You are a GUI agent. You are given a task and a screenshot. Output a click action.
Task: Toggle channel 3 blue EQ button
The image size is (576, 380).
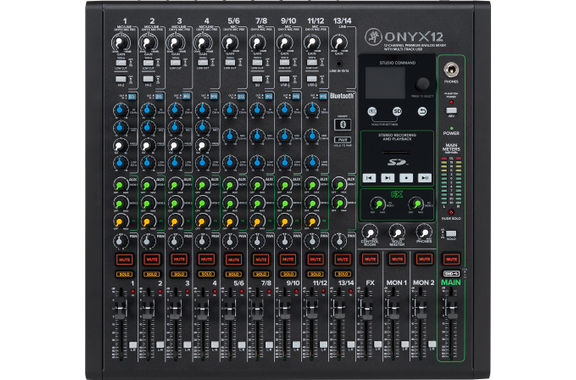[187, 97]
